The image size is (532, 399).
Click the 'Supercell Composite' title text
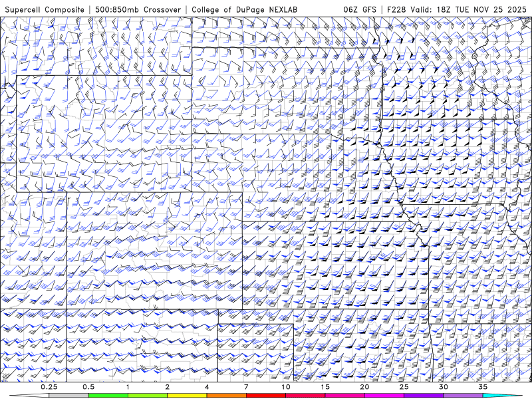[45, 9]
